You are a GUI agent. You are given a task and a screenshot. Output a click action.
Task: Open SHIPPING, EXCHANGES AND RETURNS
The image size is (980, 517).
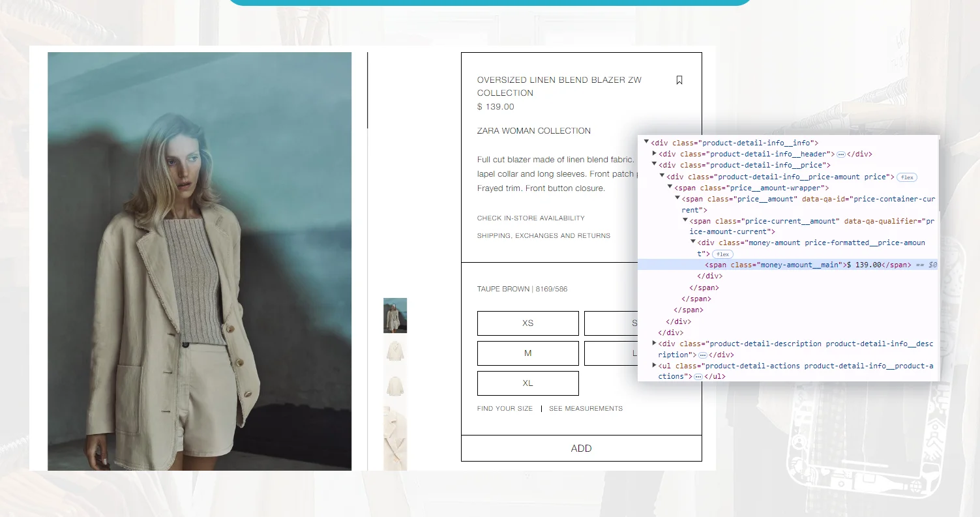point(544,235)
